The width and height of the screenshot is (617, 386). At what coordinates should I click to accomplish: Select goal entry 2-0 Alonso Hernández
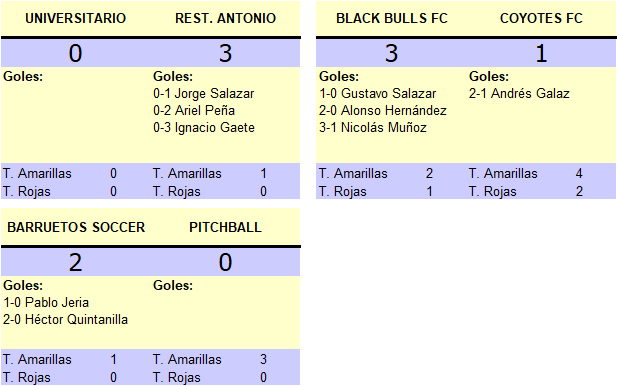[x=382, y=111]
